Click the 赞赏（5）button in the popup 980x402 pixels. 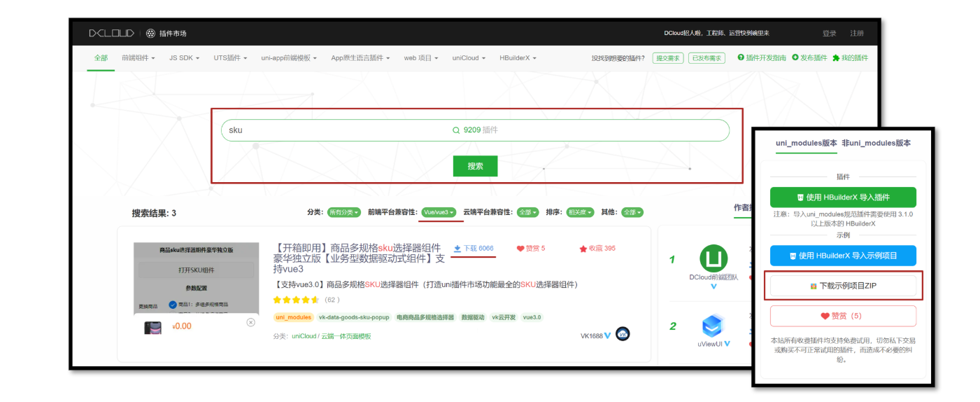click(x=843, y=316)
